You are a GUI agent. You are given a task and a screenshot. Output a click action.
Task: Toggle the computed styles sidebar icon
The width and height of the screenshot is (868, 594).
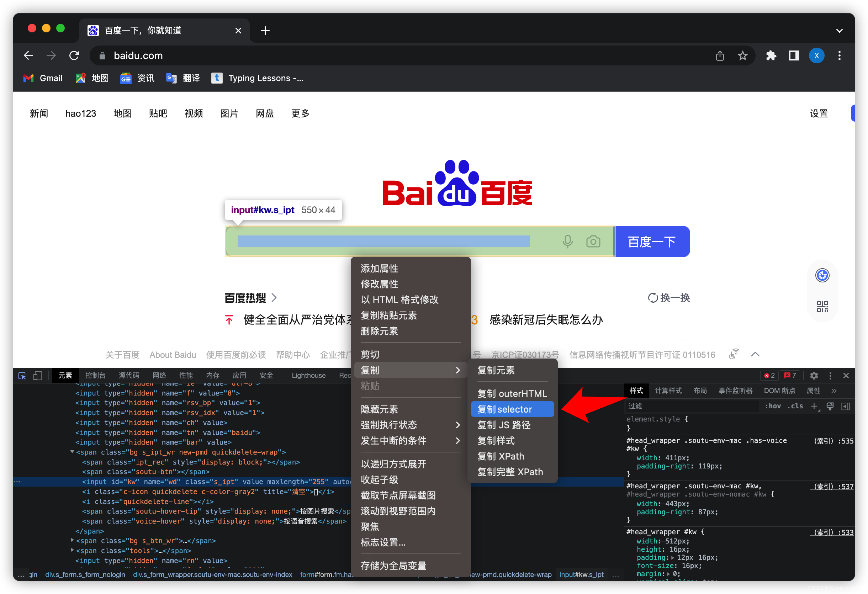[845, 406]
